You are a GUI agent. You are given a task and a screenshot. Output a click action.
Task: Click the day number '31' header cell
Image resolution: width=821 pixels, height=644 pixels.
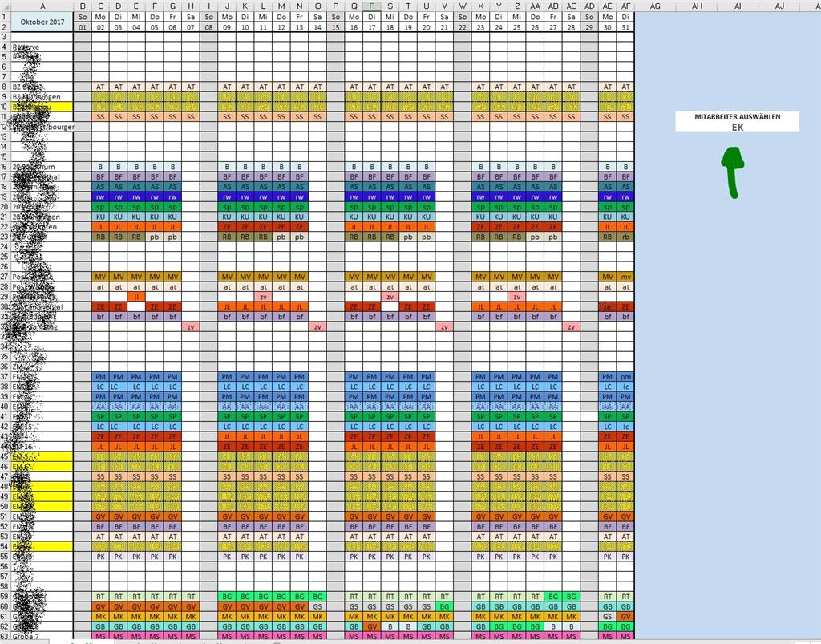click(625, 27)
